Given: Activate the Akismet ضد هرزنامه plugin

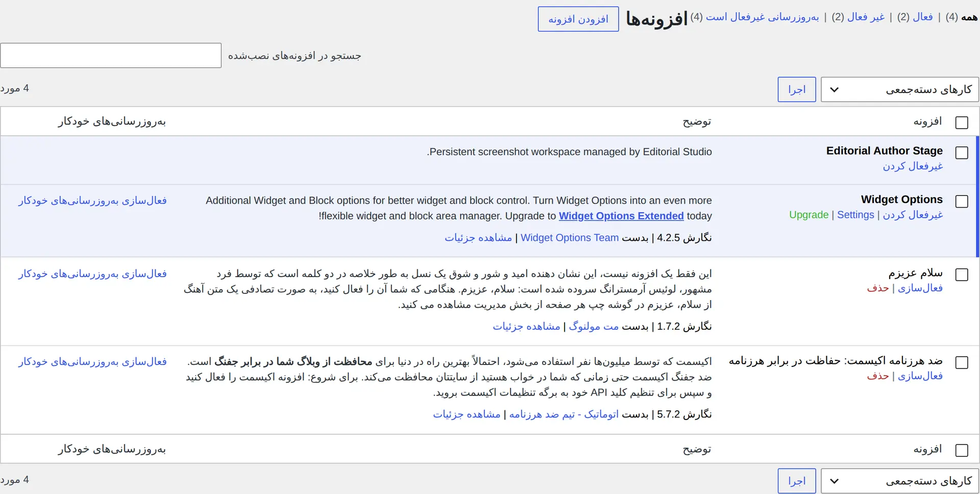Looking at the screenshot, I should coord(920,376).
